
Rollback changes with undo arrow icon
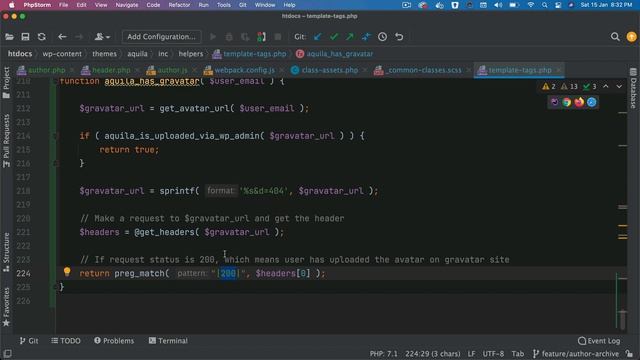(399, 37)
